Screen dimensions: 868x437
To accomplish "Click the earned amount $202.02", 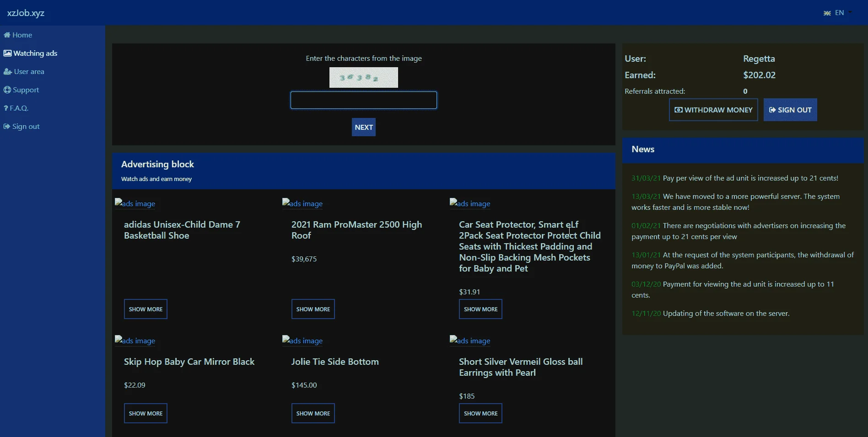I will (x=759, y=75).
